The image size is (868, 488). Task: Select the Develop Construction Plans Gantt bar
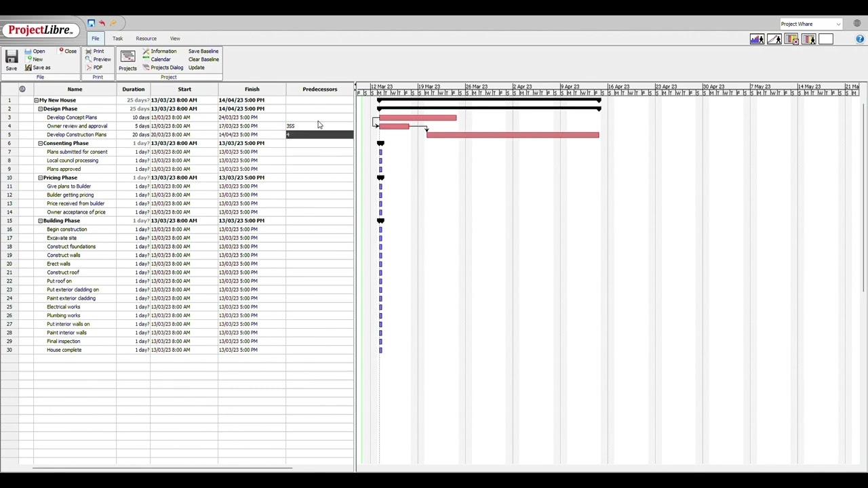513,135
